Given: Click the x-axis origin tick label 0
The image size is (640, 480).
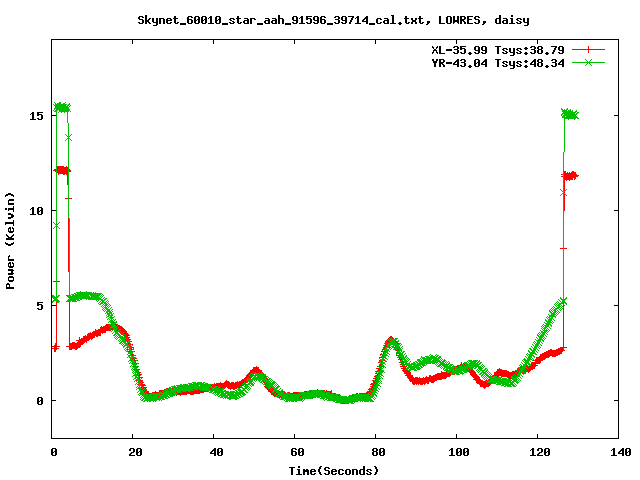Looking at the screenshot, I should [x=54, y=452].
